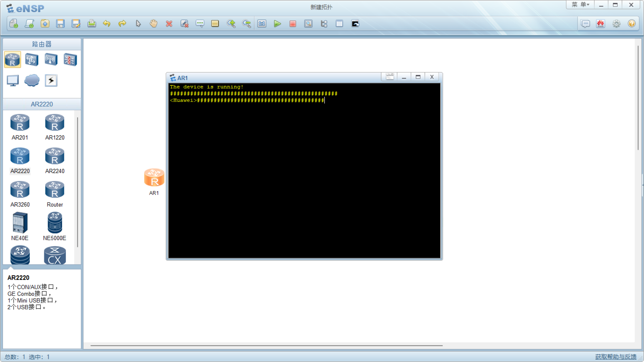
Task: Select the WLAN device category icon
Action: click(51, 60)
